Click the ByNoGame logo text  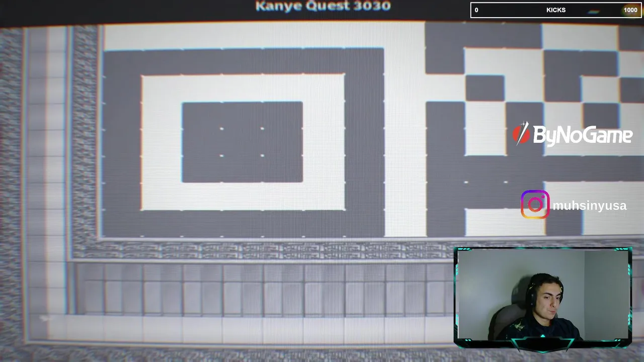(583, 135)
